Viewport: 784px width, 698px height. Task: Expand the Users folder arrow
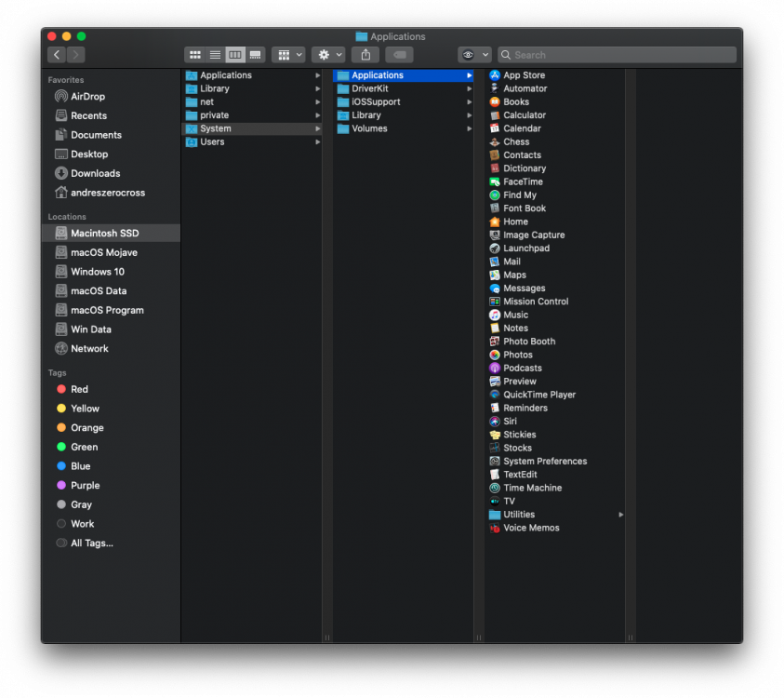[317, 141]
